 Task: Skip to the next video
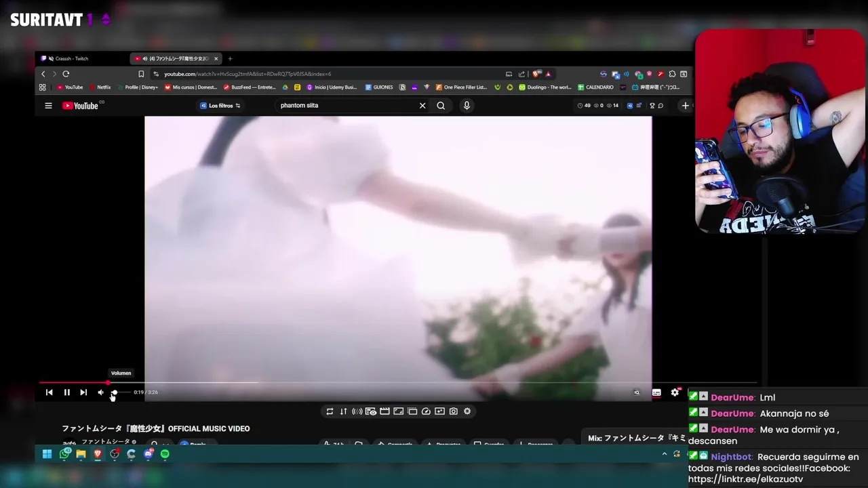pyautogui.click(x=83, y=392)
